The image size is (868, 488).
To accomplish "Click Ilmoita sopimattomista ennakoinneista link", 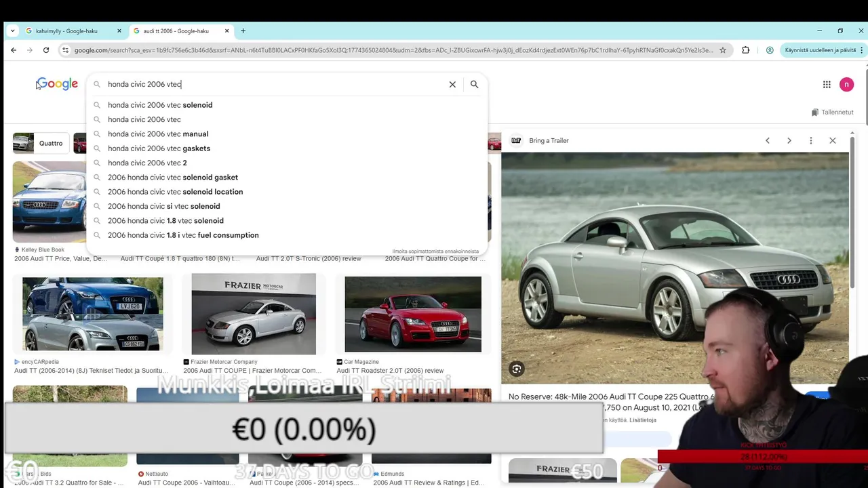I will (435, 251).
